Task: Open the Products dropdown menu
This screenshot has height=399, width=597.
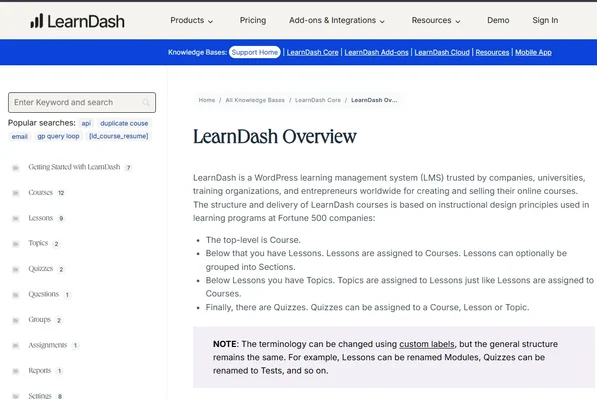Action: click(x=192, y=21)
